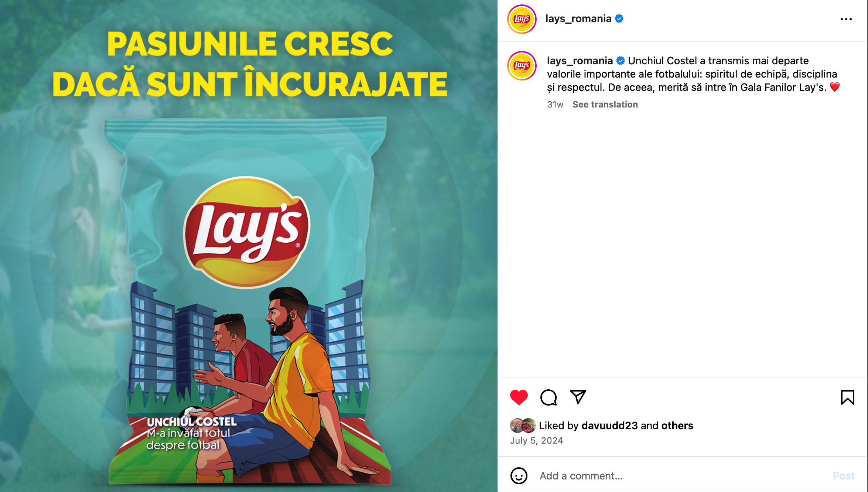Open comments with speech bubble icon
Image resolution: width=868 pixels, height=492 pixels.
click(549, 397)
